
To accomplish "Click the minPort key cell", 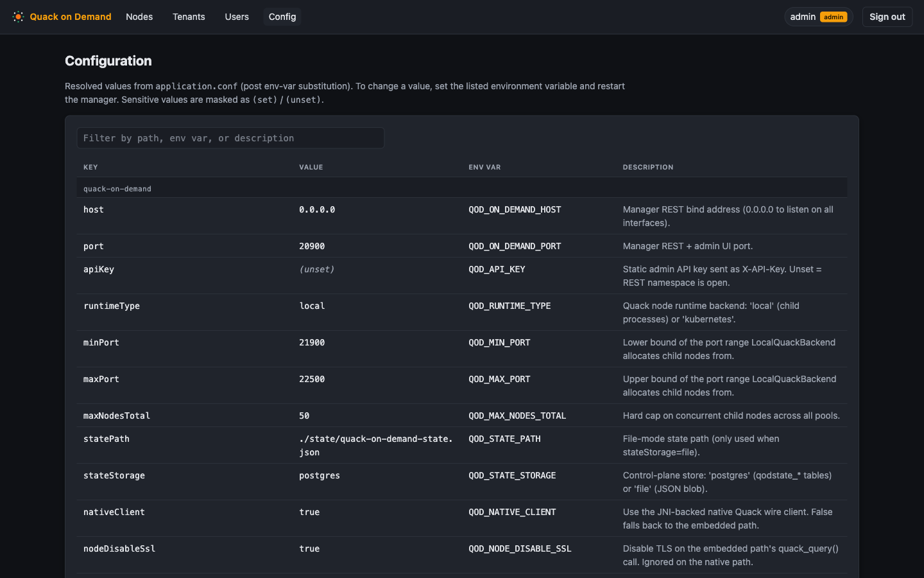I will [101, 342].
